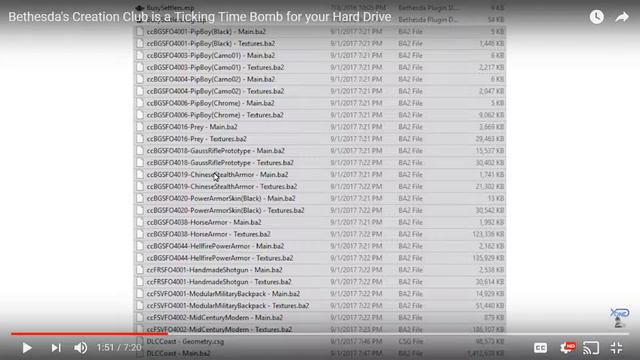Play the video
The image size is (640, 360).
pyautogui.click(x=27, y=348)
